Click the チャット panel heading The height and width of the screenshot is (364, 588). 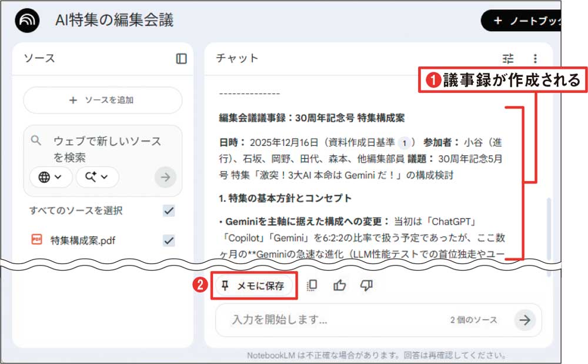(x=237, y=58)
